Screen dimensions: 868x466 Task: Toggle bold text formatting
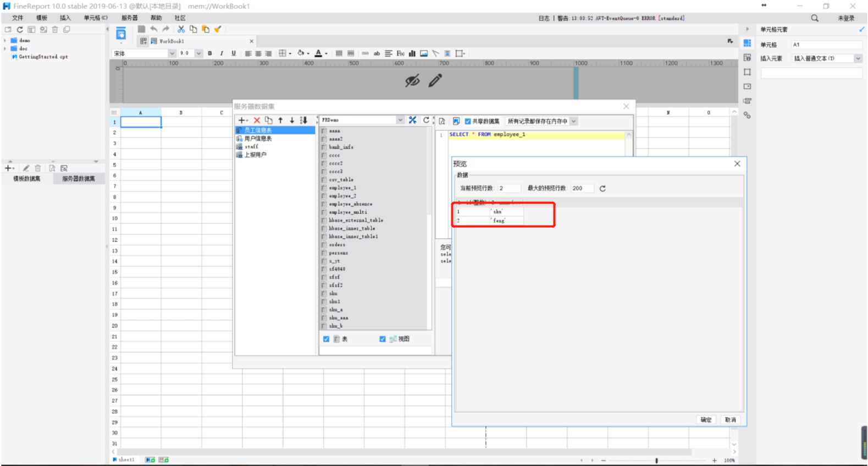[210, 53]
